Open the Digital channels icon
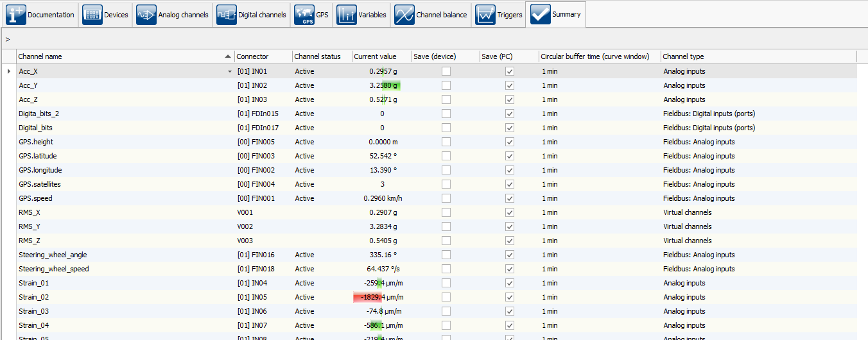 click(227, 15)
